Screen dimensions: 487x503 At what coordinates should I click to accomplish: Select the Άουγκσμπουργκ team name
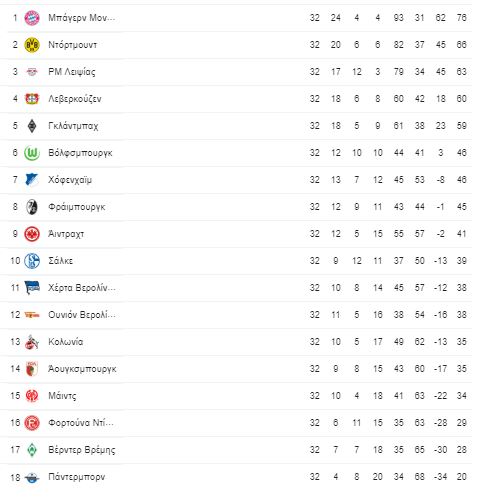82,369
